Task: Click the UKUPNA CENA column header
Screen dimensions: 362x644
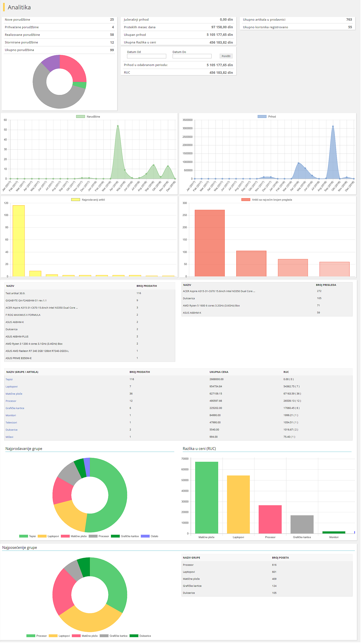Action: pyautogui.click(x=220, y=374)
